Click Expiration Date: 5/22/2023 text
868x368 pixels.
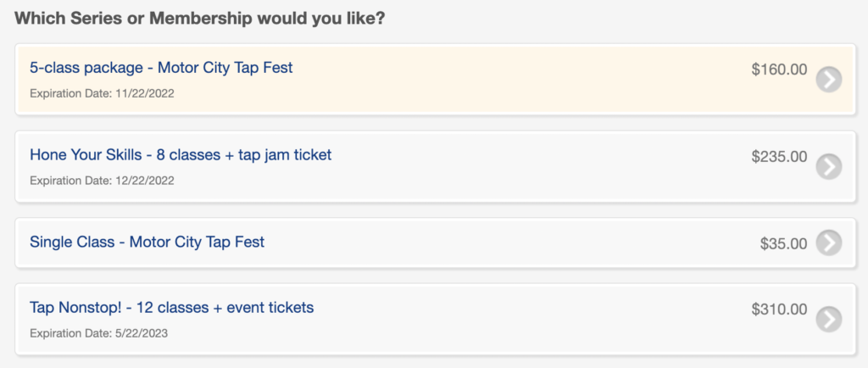(x=98, y=333)
